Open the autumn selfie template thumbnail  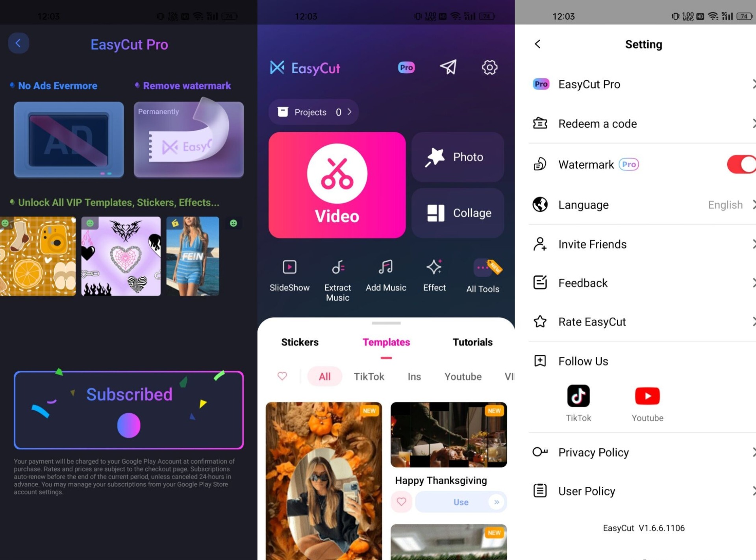point(324,480)
